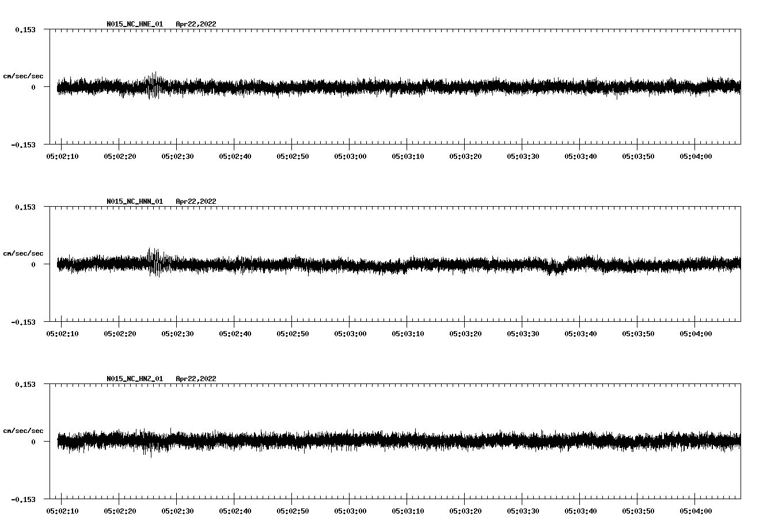Click the 05:03:30 time label under HNE plot
782x532 pixels.
point(523,156)
